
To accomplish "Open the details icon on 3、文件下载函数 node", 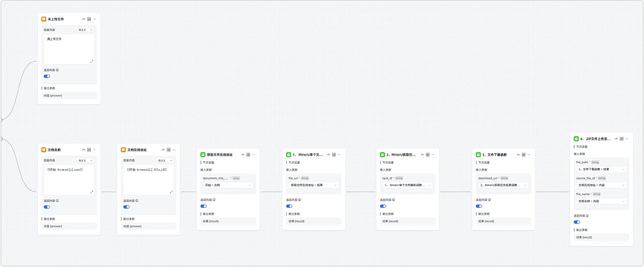I will (x=523, y=154).
